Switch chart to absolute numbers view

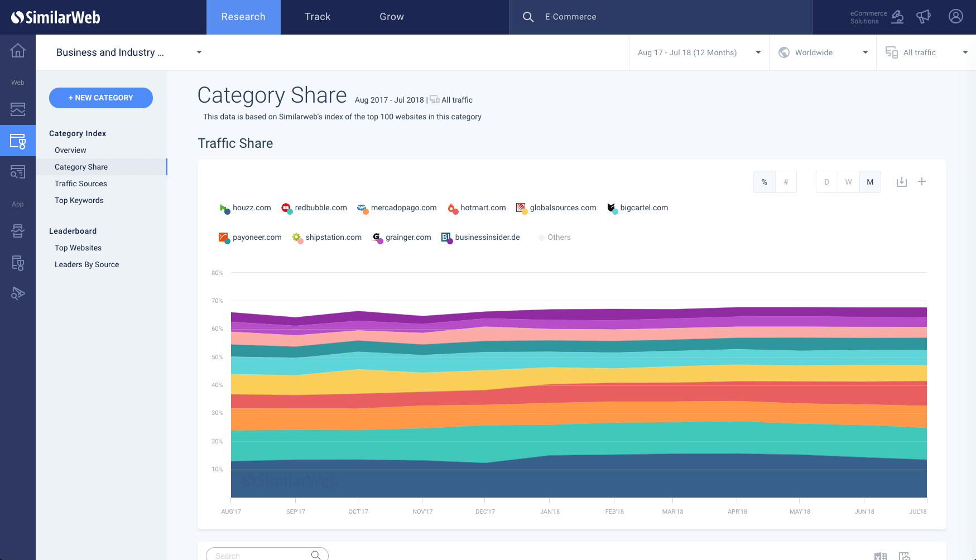pos(786,182)
